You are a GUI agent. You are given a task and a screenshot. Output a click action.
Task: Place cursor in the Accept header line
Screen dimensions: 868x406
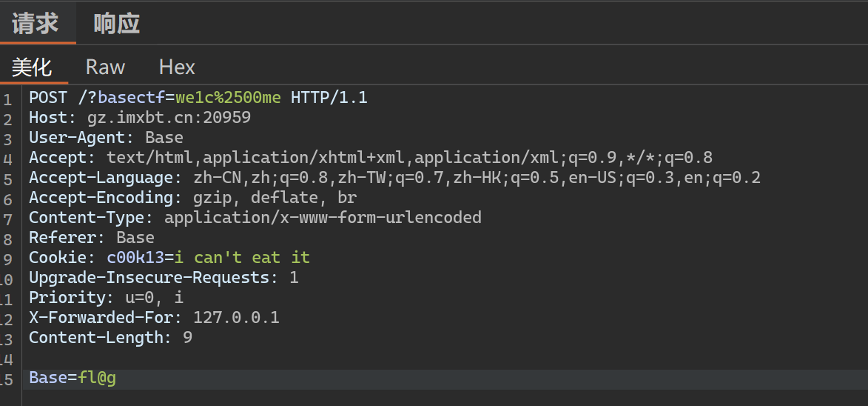point(371,158)
